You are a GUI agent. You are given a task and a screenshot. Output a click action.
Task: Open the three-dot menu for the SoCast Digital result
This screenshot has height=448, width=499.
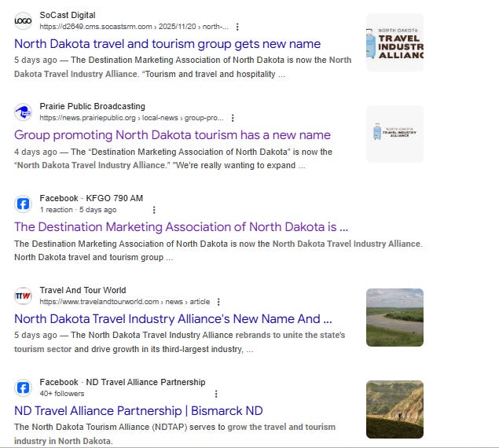pos(237,27)
